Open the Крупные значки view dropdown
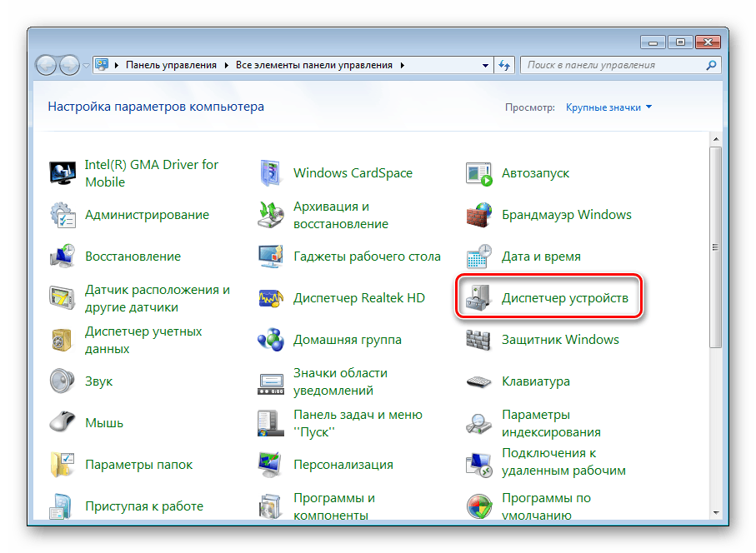Image resolution: width=756 pixels, height=553 pixels. (x=608, y=107)
